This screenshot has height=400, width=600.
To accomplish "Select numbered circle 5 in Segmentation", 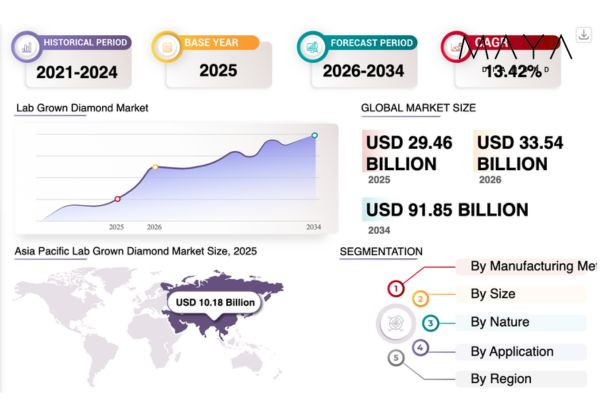I will 396,357.
